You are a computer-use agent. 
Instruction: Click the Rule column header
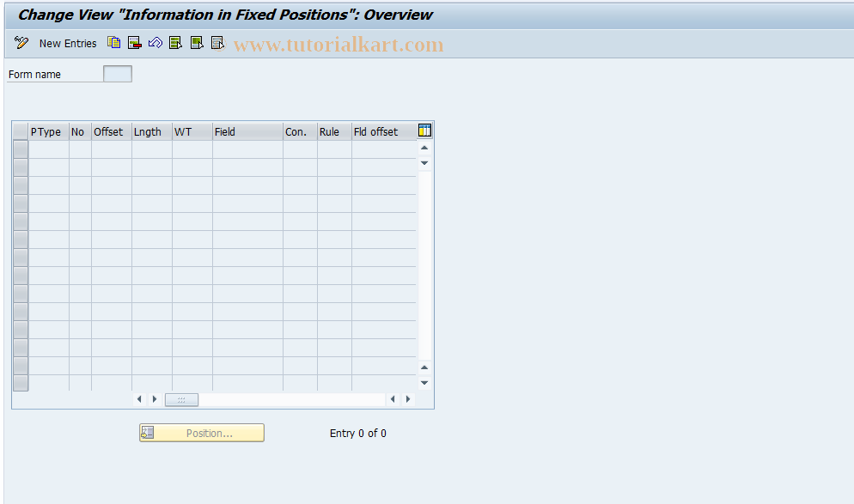[334, 131]
